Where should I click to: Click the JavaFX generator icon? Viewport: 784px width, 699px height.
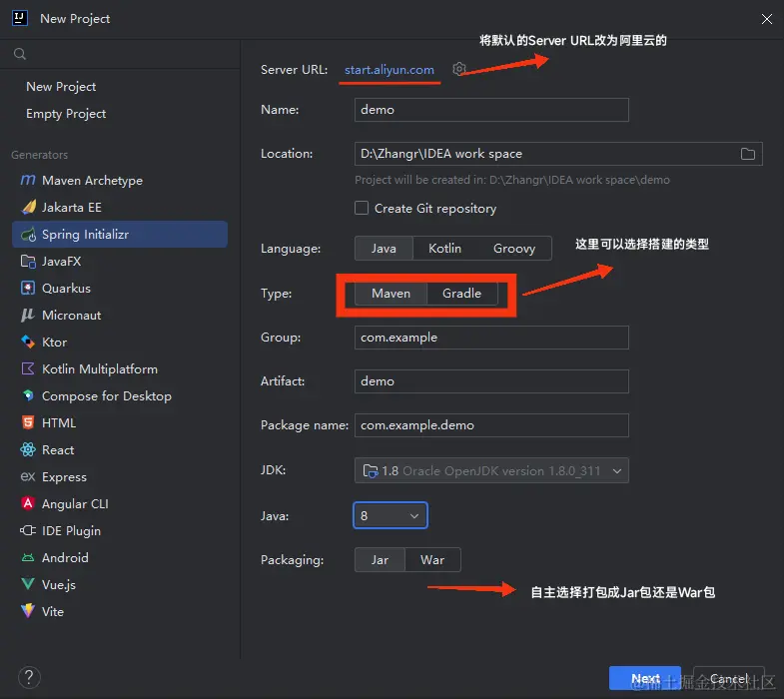click(28, 261)
